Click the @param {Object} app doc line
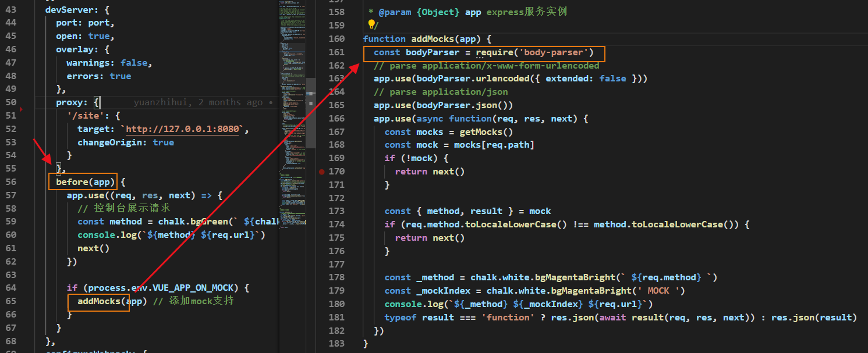This screenshot has height=353, width=868. (467, 12)
